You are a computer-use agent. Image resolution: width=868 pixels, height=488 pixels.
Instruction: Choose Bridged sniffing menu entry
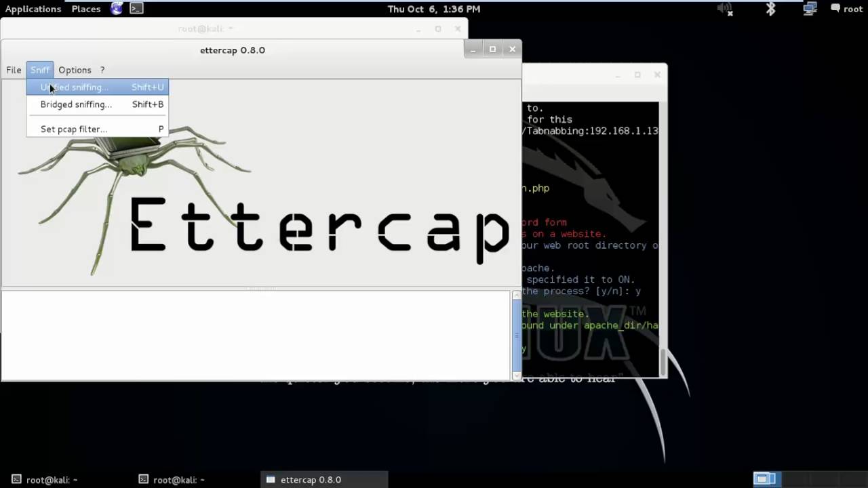(x=98, y=104)
